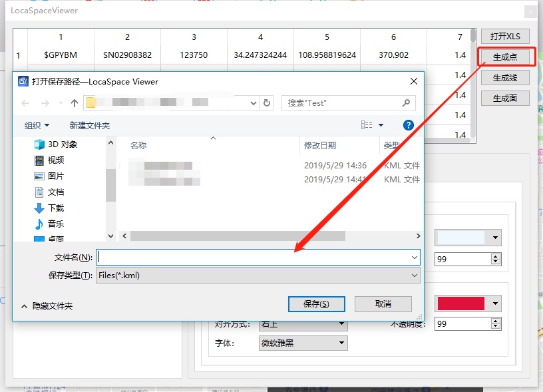Select table cell $GPYBM

click(61, 55)
